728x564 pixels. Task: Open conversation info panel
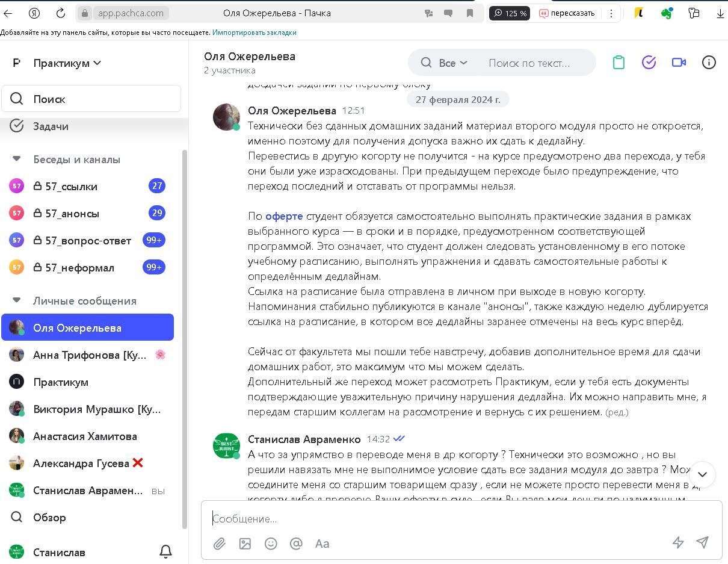[x=709, y=61]
